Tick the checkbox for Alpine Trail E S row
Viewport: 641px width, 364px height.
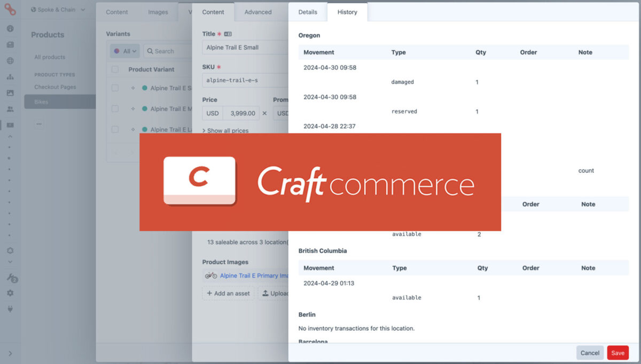[115, 88]
